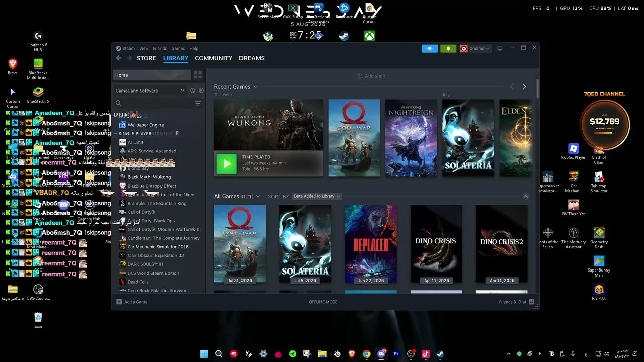Switch Steam to Big Picture mode
The height and width of the screenshot is (362, 644).
click(x=500, y=48)
